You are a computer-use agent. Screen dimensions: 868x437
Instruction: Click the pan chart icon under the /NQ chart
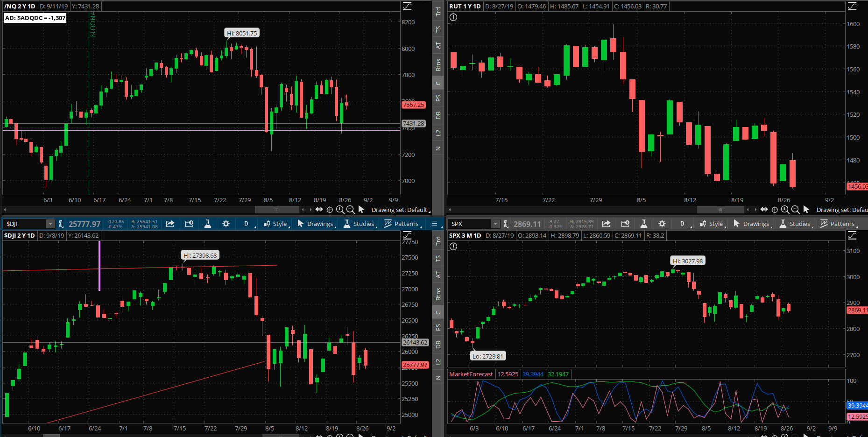319,210
